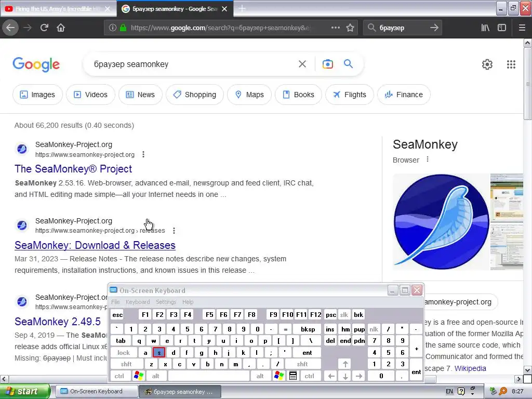Switch to the YouTube Firing the US Army tab
Image resolution: width=532 pixels, height=399 pixels.
(x=58, y=9)
